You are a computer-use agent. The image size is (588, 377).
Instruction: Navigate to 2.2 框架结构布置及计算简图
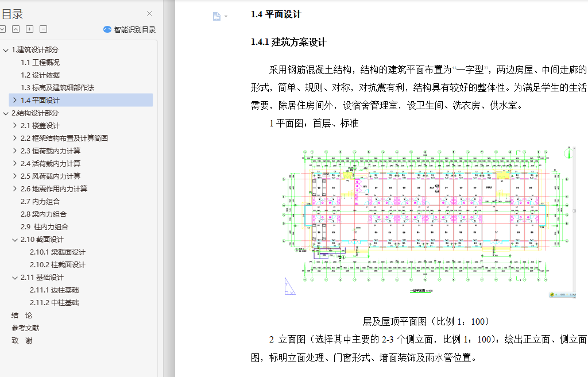coord(64,138)
